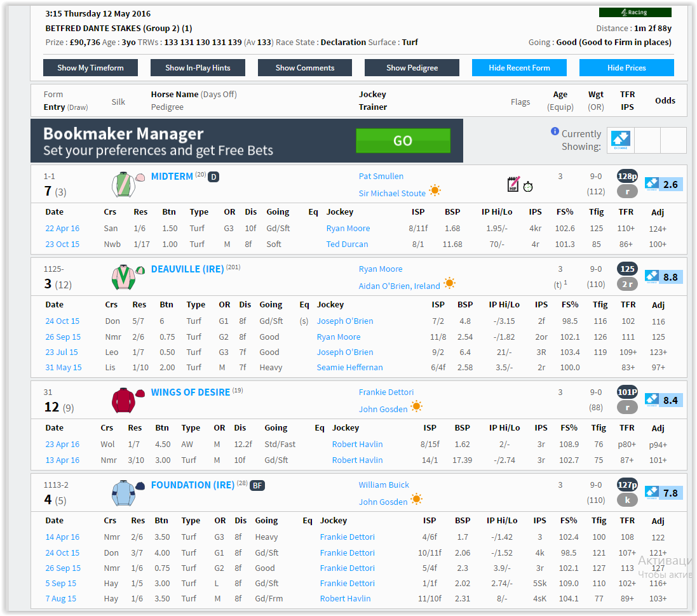Click Foundation's grey 'k' IPS badge
This screenshot has height=616, width=697.
627,500
